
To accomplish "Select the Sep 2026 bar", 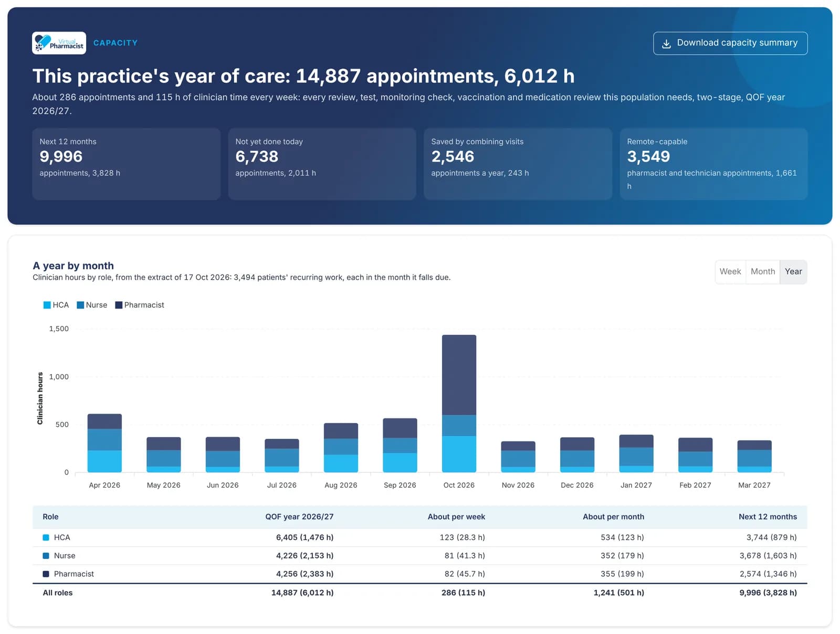I will click(400, 445).
